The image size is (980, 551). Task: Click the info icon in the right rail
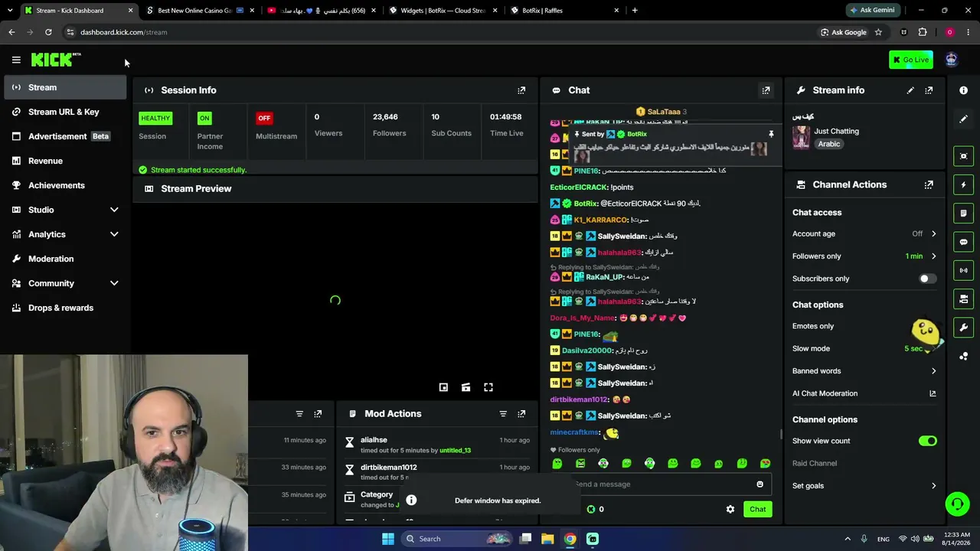click(963, 90)
